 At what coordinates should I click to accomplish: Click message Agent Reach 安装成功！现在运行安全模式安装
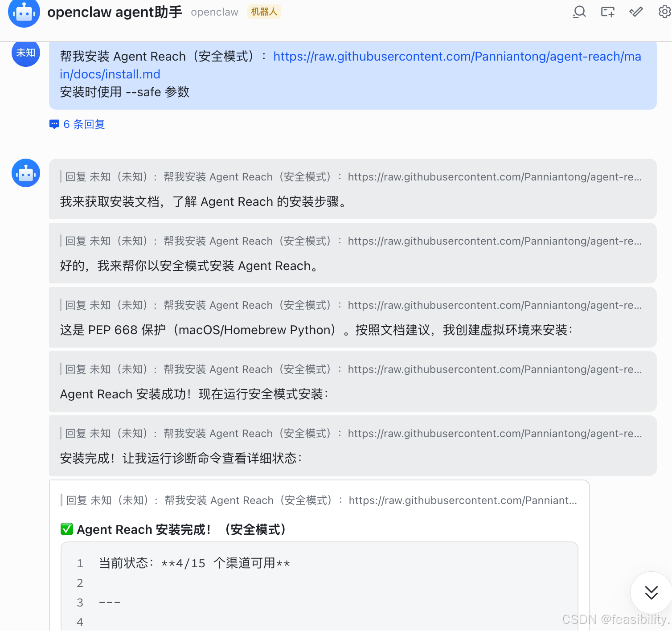pyautogui.click(x=194, y=394)
